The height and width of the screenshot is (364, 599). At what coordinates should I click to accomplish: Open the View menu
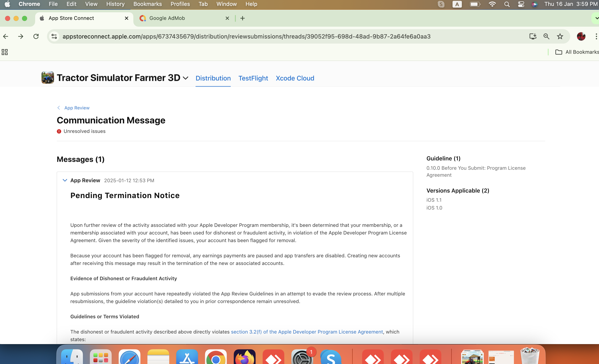(x=91, y=4)
